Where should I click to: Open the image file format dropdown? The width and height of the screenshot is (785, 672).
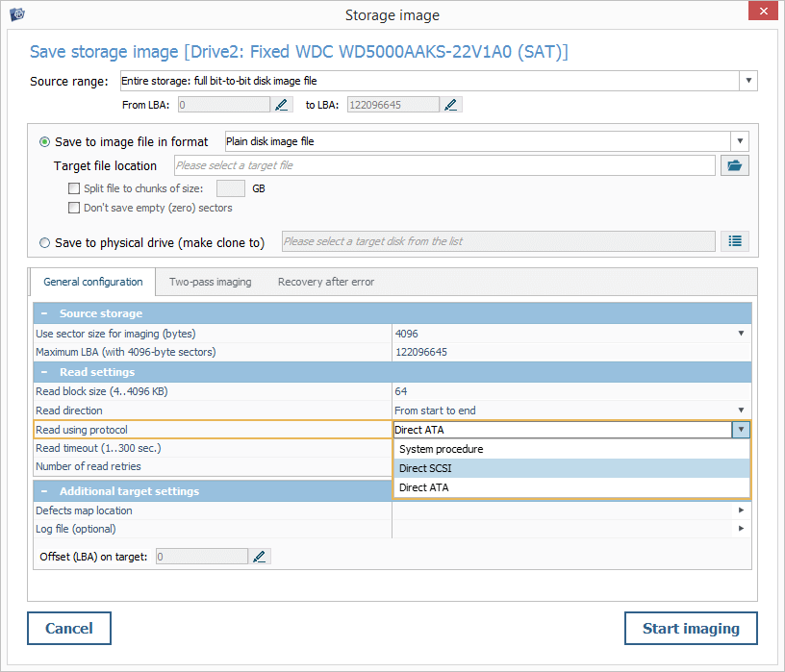738,141
